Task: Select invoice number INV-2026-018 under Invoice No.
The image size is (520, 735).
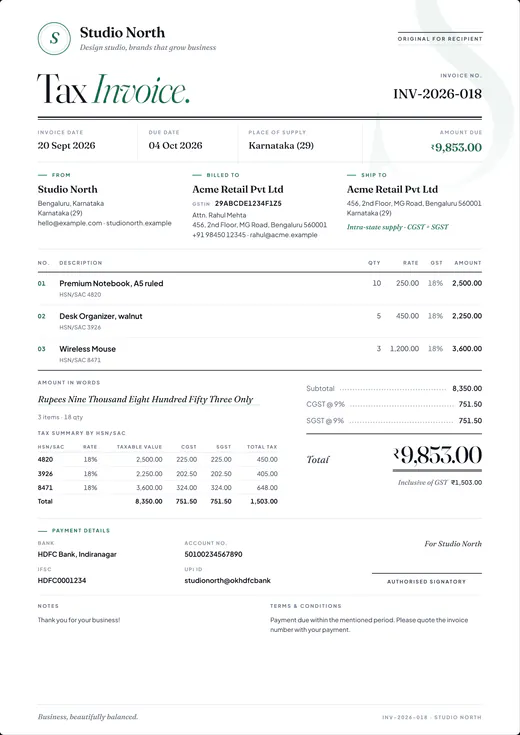Action: tap(437, 94)
